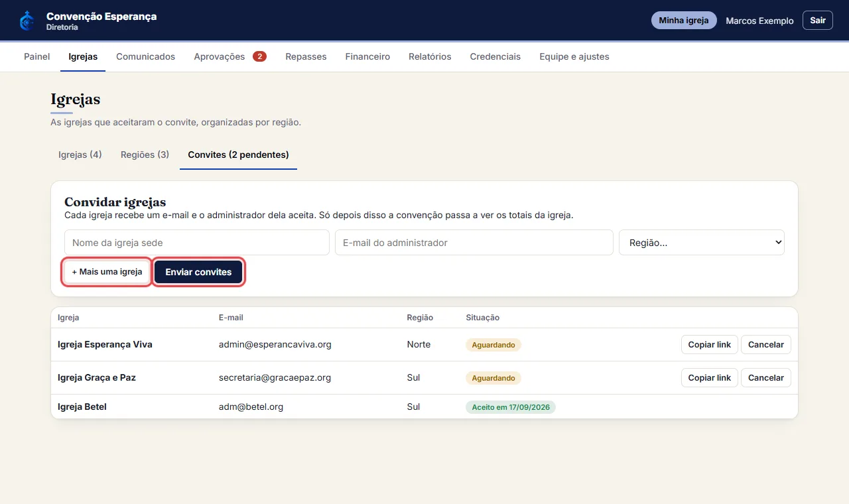
Task: Click the Situação column header
Action: (483, 318)
